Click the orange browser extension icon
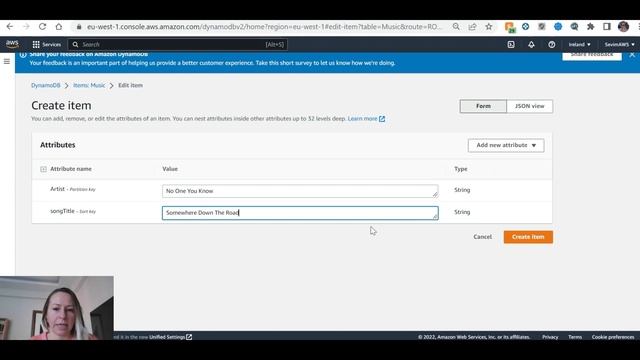The width and height of the screenshot is (640, 360). pyautogui.click(x=509, y=27)
